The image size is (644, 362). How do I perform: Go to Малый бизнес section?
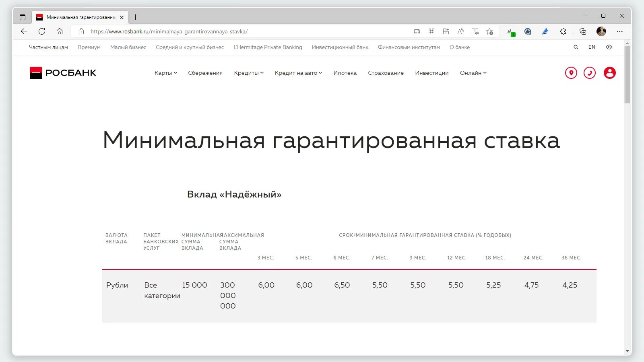coord(128,47)
